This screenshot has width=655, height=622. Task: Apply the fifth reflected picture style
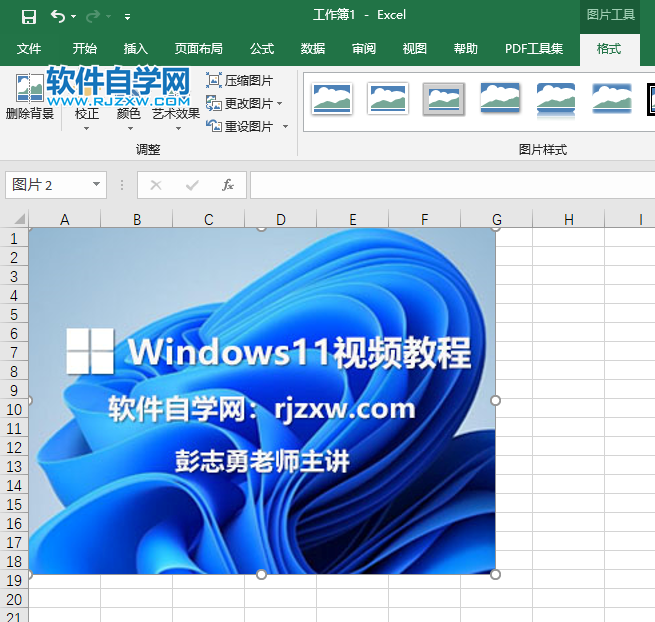[556, 100]
